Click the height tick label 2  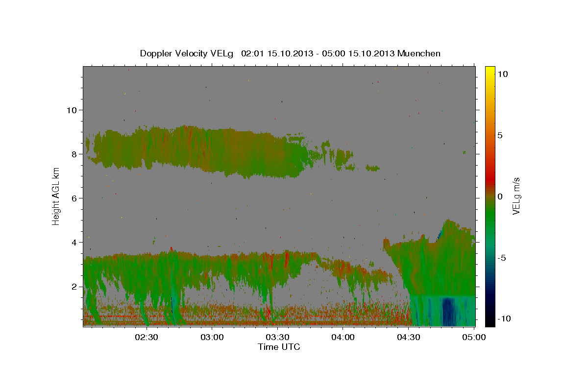[74, 287]
